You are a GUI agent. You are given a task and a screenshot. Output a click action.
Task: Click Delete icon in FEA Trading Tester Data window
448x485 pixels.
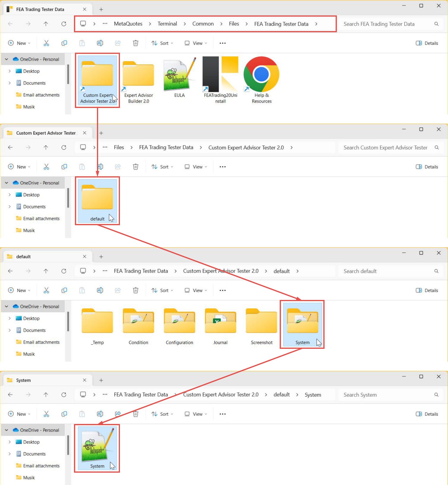[x=136, y=43]
